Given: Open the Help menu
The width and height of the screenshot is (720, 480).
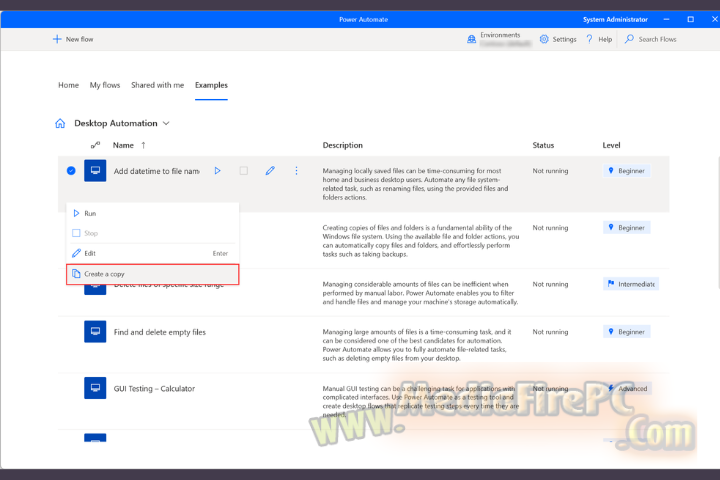Looking at the screenshot, I should [x=599, y=39].
